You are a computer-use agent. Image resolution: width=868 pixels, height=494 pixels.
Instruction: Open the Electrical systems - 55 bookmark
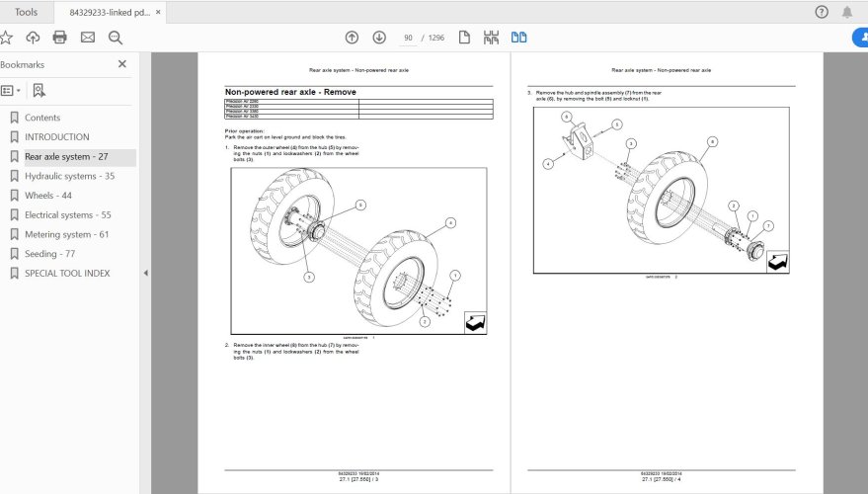pos(67,214)
